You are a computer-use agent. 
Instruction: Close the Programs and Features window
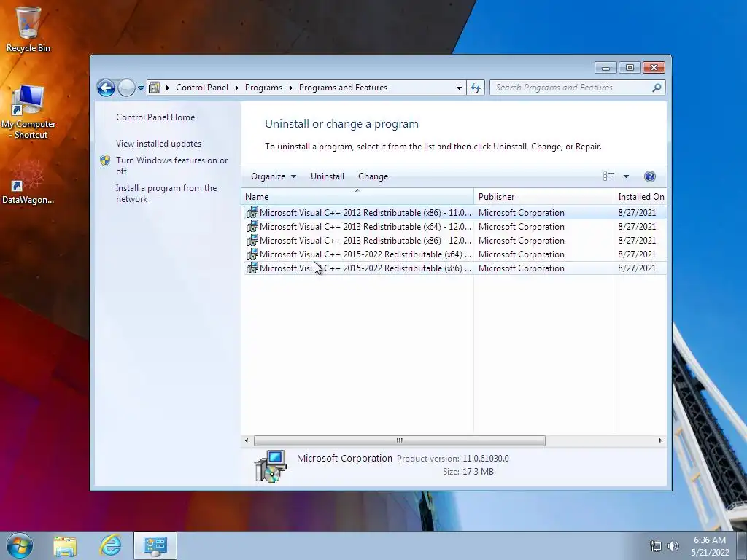654,68
